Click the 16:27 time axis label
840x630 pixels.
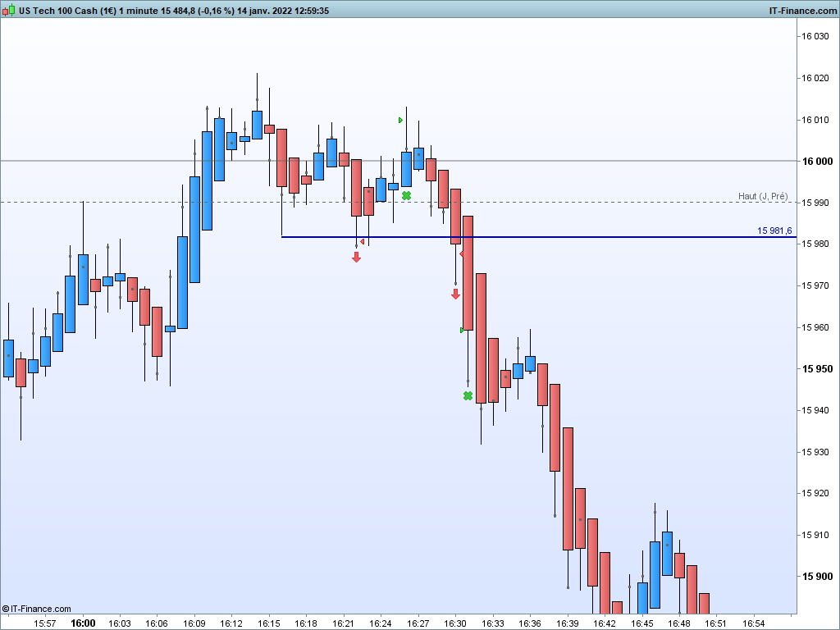pyautogui.click(x=418, y=623)
